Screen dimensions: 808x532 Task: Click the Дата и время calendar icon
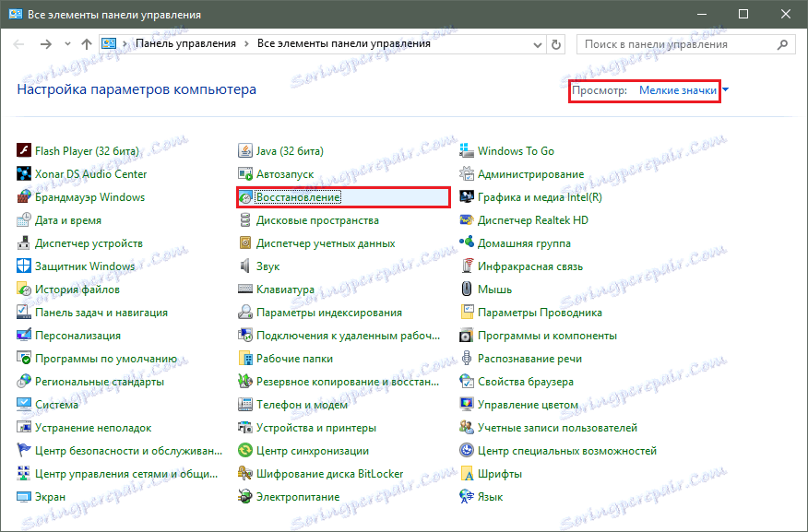tap(24, 220)
